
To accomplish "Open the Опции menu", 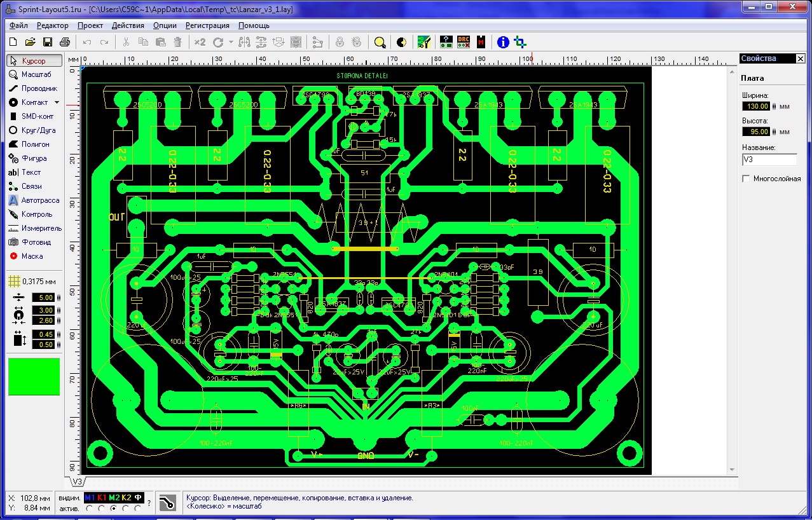I will coord(165,25).
